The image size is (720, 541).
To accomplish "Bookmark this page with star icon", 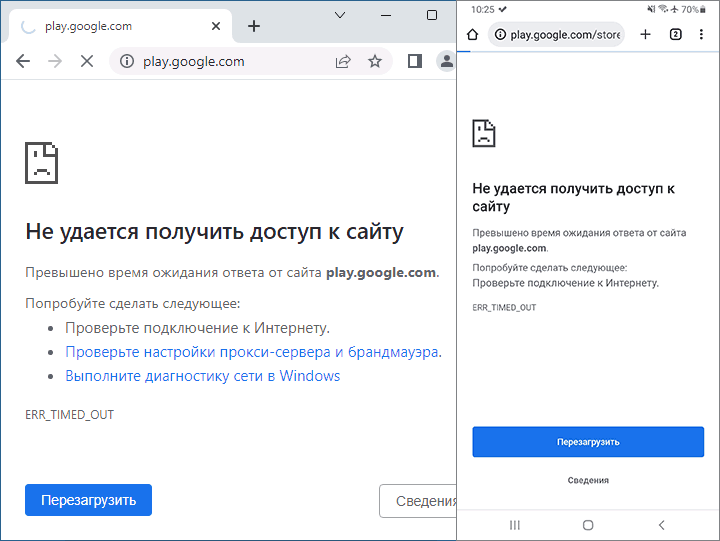I will click(375, 61).
